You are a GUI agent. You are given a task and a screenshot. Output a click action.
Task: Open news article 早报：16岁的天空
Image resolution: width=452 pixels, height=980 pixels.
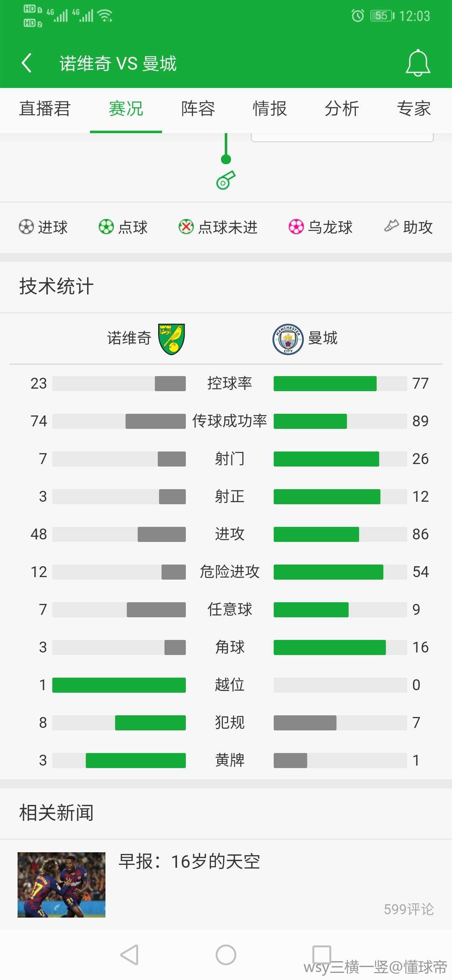point(190,861)
